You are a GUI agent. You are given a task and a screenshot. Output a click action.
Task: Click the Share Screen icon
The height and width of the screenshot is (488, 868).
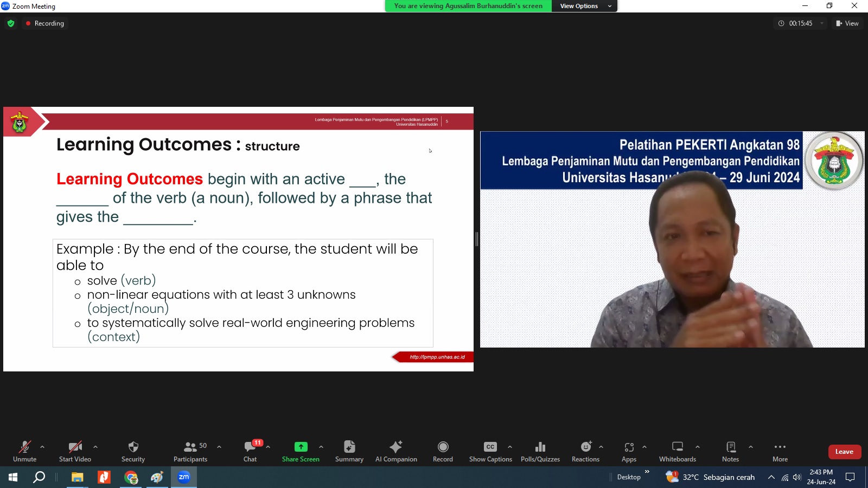click(301, 447)
